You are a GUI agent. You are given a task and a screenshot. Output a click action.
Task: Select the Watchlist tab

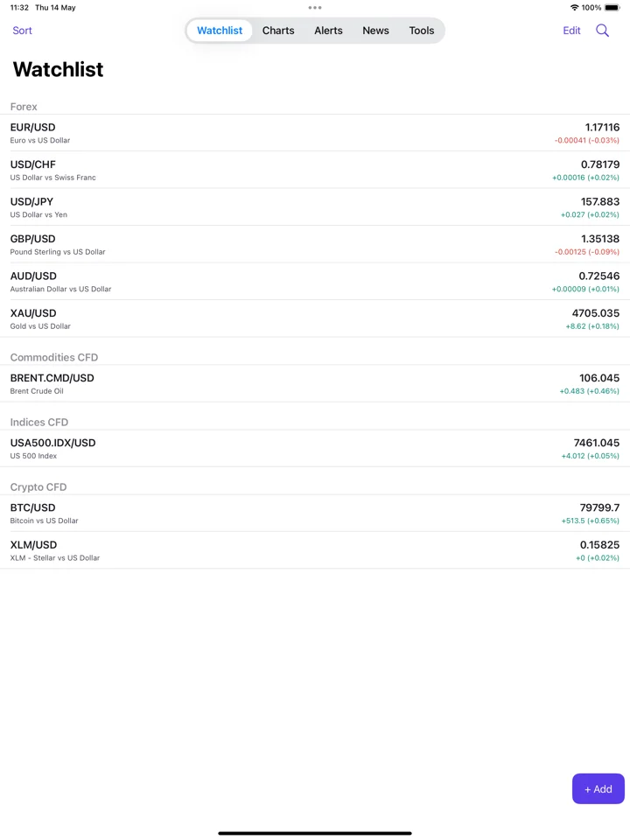[x=220, y=31]
